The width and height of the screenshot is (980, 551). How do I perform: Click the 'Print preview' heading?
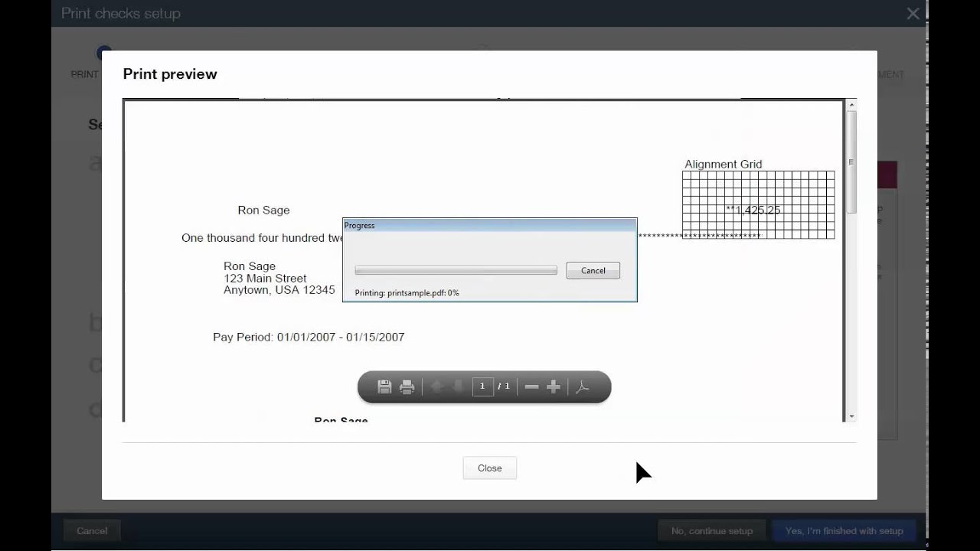coord(170,74)
